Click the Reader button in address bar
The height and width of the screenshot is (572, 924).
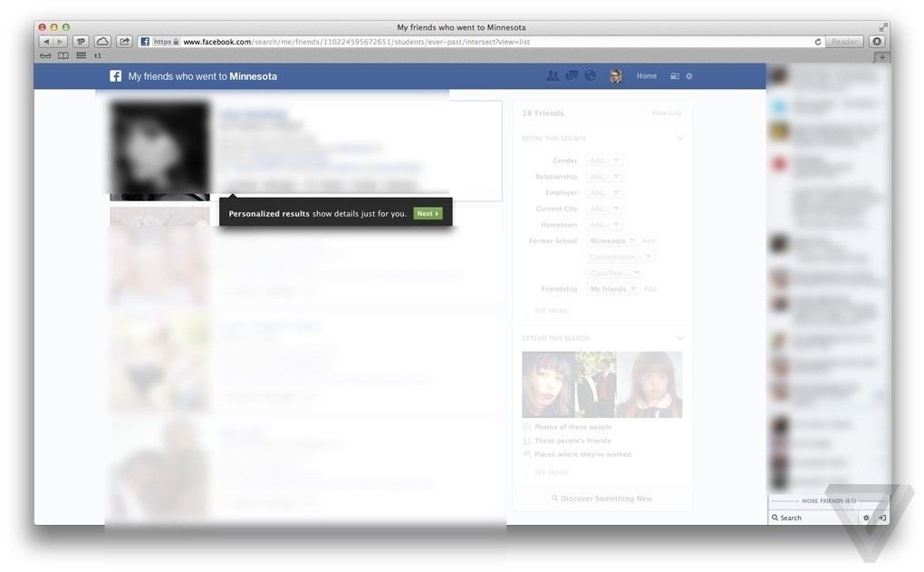[x=844, y=42]
